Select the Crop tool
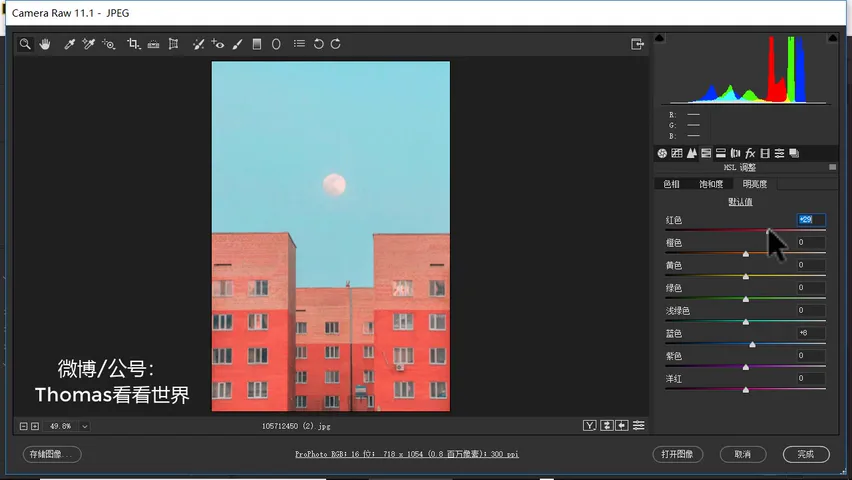 tap(133, 44)
